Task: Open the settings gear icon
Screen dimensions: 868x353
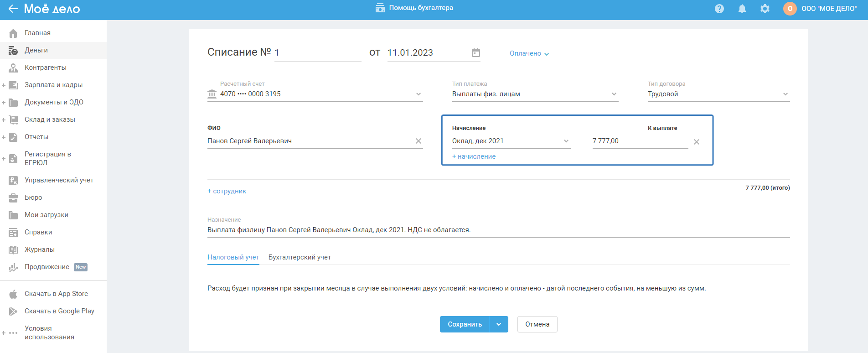Action: (765, 9)
